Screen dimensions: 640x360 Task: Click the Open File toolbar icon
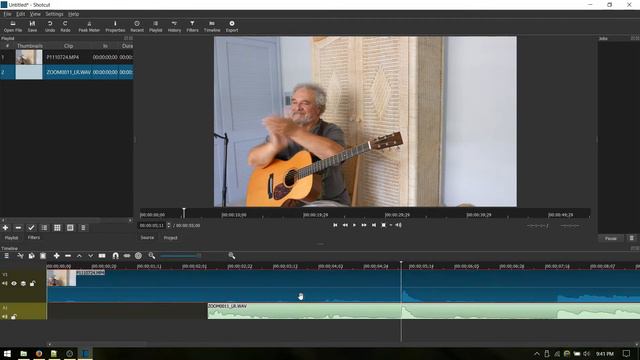pos(13,27)
